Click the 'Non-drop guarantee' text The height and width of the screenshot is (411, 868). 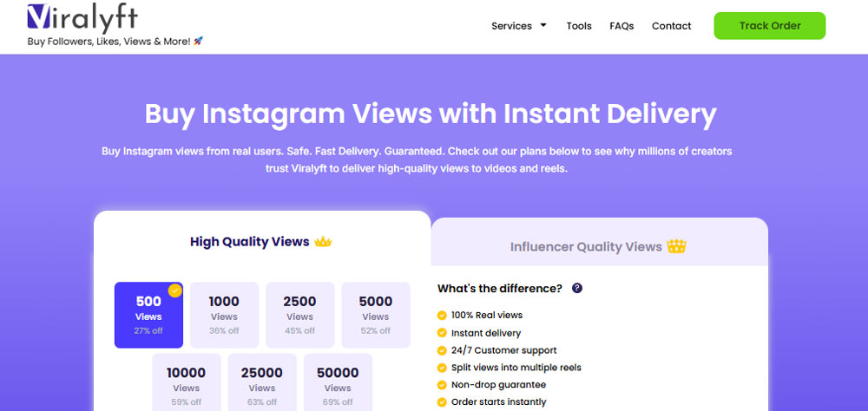498,384
